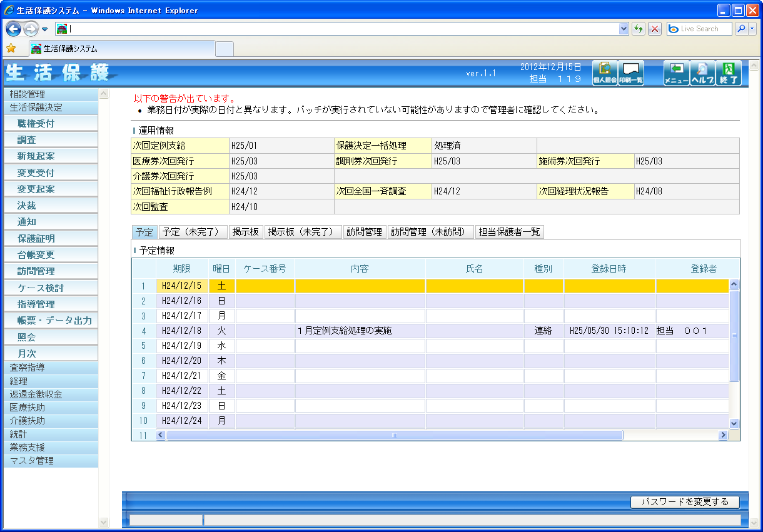Open the 印刷一覧 print list icon
Screen dimensions: 763x532
click(x=630, y=73)
